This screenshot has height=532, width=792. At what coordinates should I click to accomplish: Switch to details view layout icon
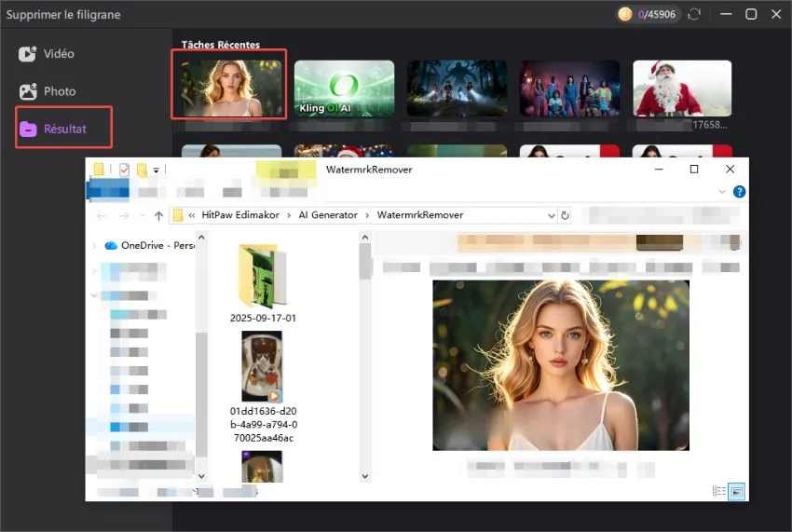pyautogui.click(x=718, y=491)
